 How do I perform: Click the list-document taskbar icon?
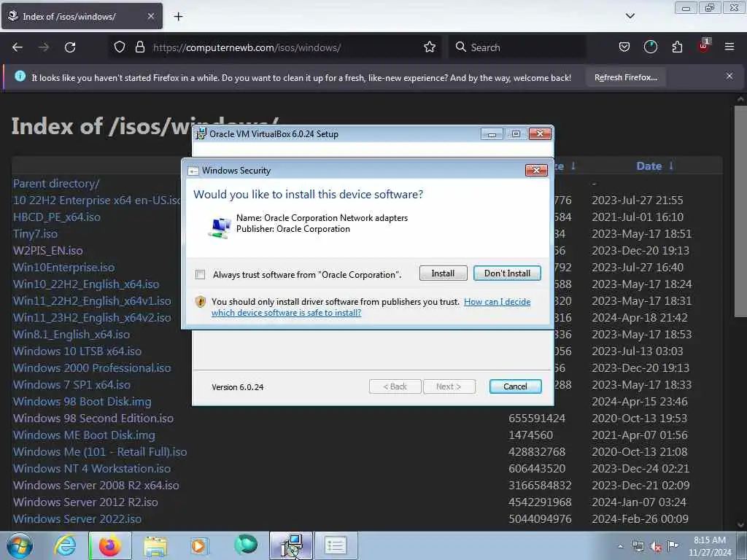tap(336, 545)
